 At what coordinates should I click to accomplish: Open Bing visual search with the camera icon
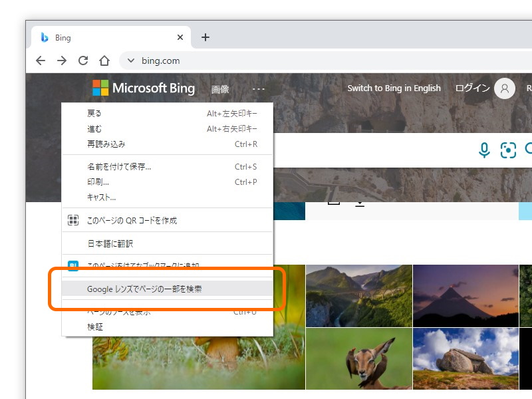point(509,150)
